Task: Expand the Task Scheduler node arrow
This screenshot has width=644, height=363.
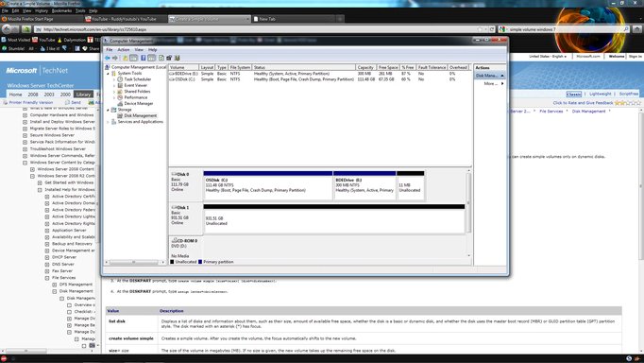Action: pyautogui.click(x=114, y=78)
